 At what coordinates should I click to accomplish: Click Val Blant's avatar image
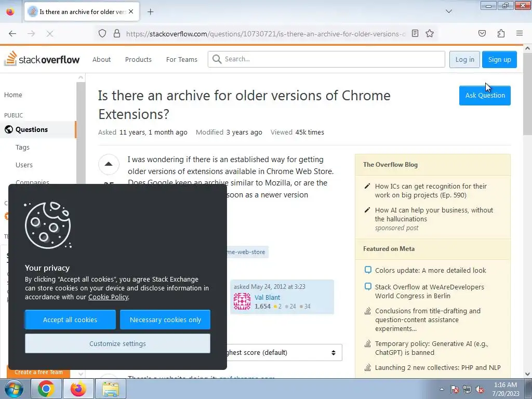[x=242, y=301]
